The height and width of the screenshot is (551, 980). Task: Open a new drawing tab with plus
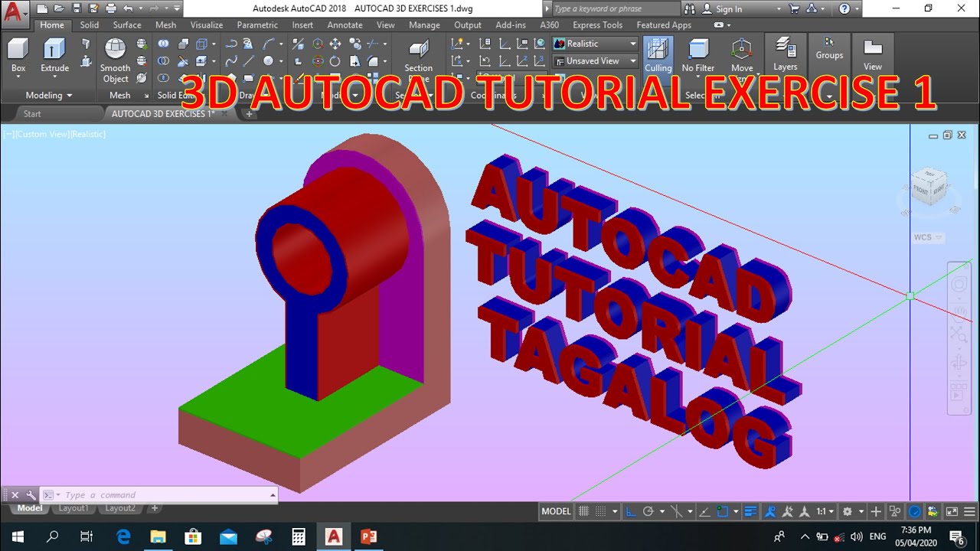[249, 114]
